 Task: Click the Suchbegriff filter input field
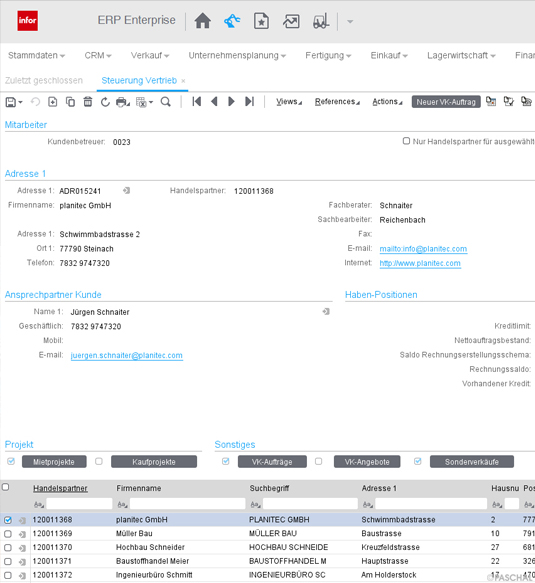[x=310, y=504]
